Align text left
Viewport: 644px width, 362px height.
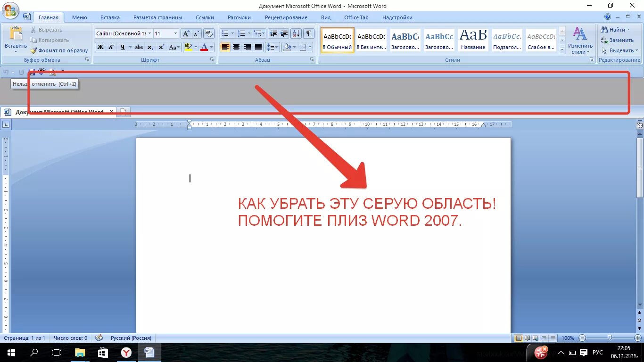[x=225, y=47]
